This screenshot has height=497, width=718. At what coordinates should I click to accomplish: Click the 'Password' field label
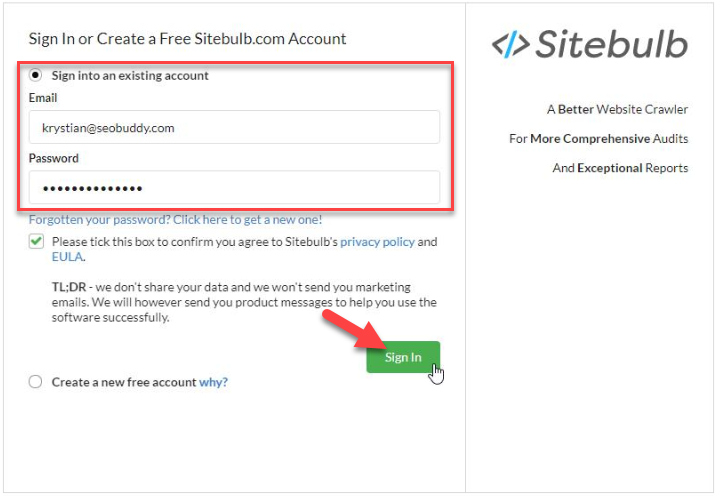[54, 158]
